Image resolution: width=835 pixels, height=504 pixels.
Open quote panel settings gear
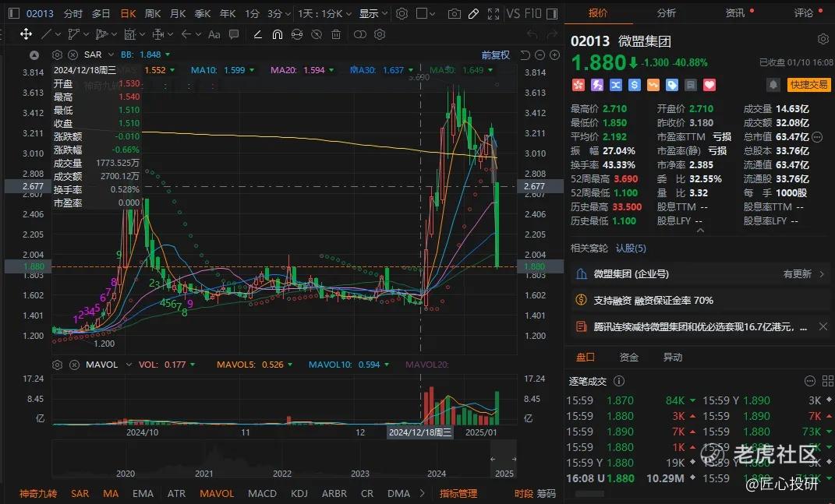823,40
